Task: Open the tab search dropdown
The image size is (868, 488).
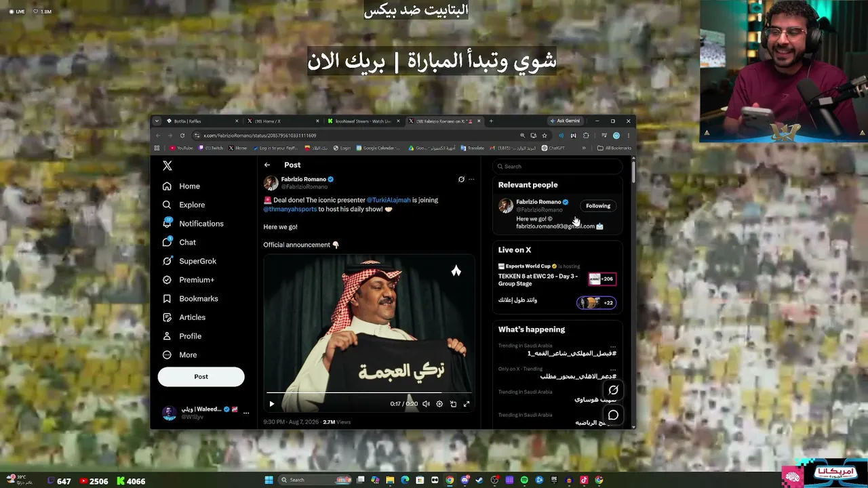Action: [x=157, y=121]
